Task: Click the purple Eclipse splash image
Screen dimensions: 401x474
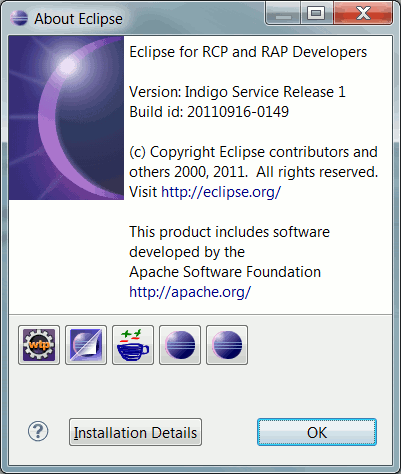Action: tap(66, 118)
